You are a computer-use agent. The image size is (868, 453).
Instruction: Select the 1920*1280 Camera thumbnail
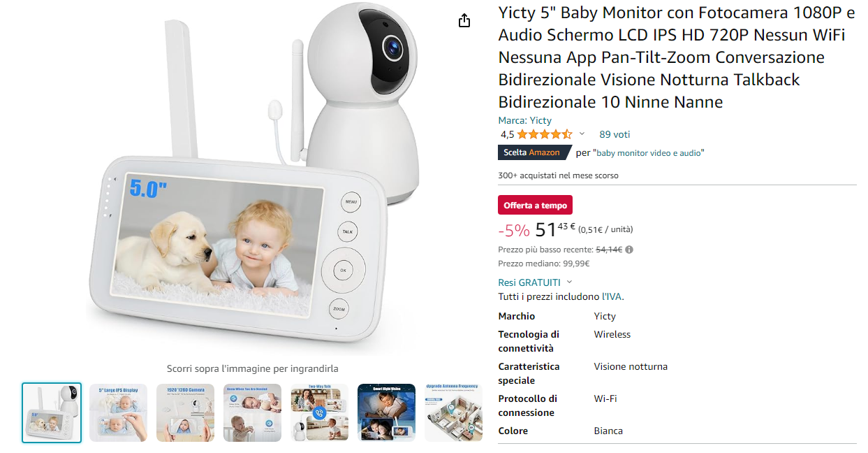185,412
